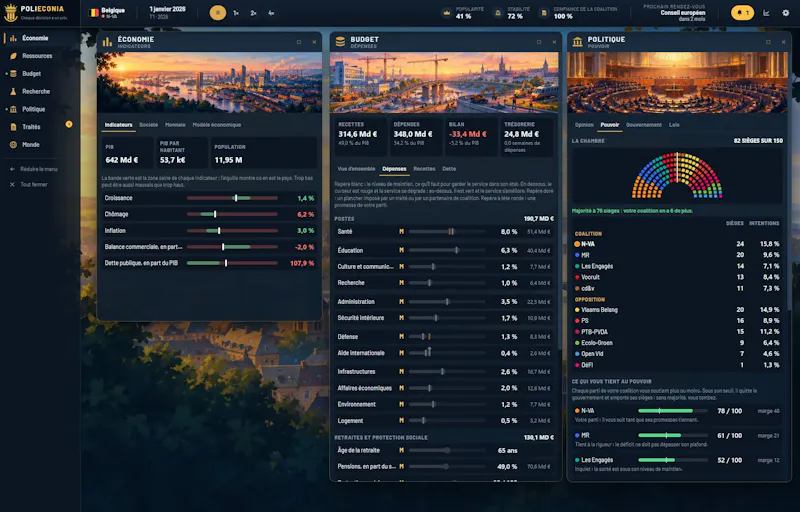Viewport: 800px width, 512px height.
Task: Click the Popularité crown icon
Action: [447, 13]
